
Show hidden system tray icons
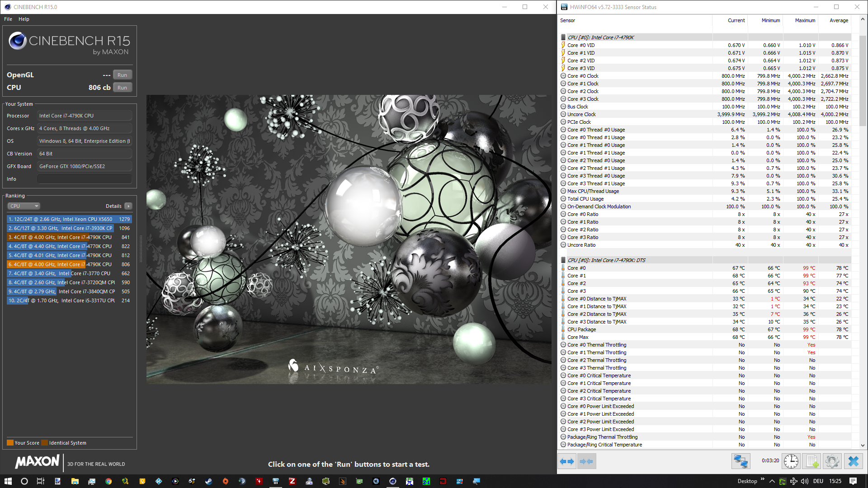coord(772,481)
